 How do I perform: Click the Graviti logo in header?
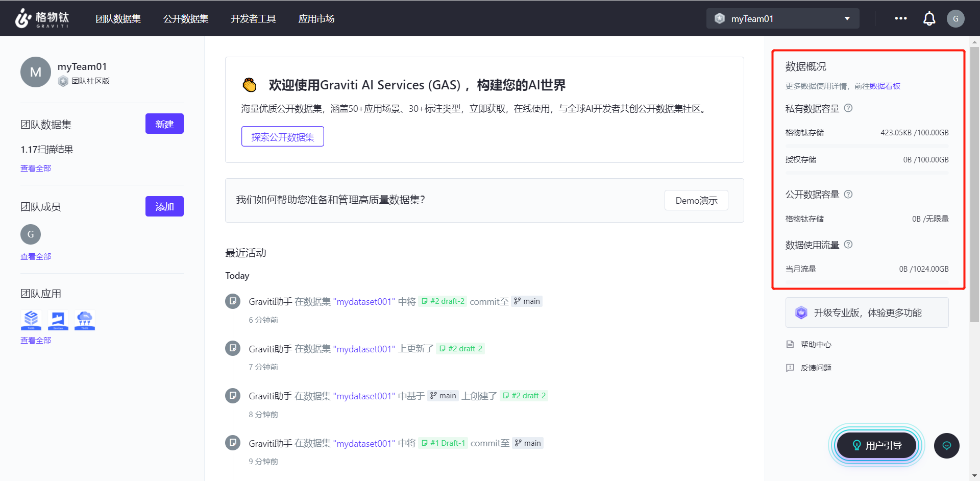(42, 18)
